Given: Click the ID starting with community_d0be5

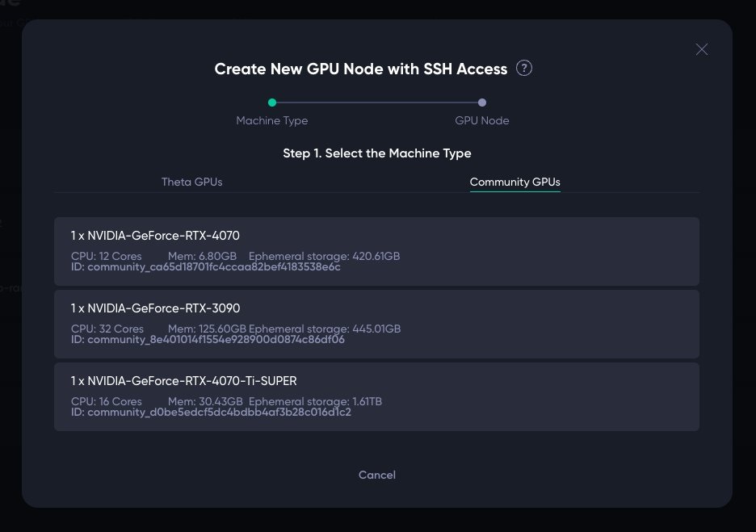Looking at the screenshot, I should click(x=211, y=413).
